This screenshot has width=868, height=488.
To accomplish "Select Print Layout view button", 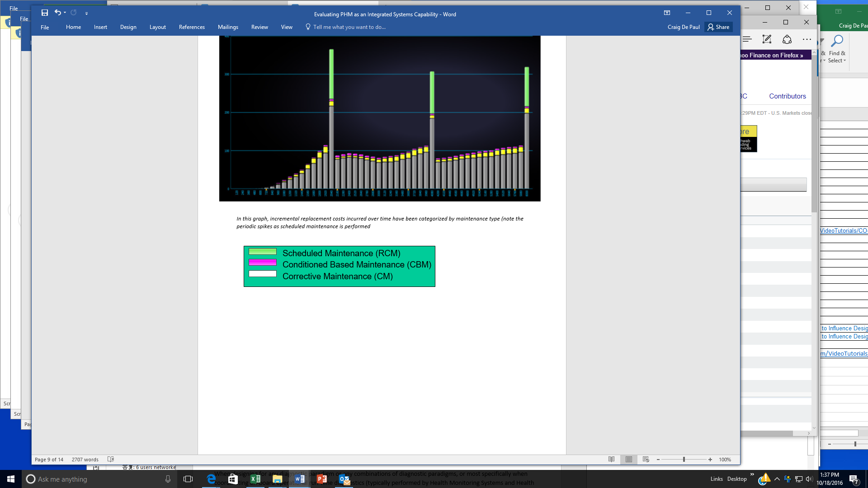I will (x=629, y=460).
